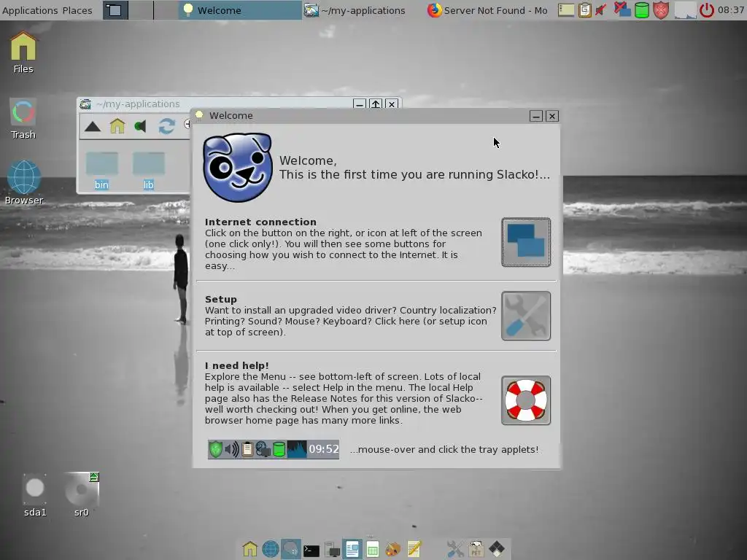Open the clipboard manager tray icon
Image resolution: width=747 pixels, height=560 pixels.
click(584, 10)
